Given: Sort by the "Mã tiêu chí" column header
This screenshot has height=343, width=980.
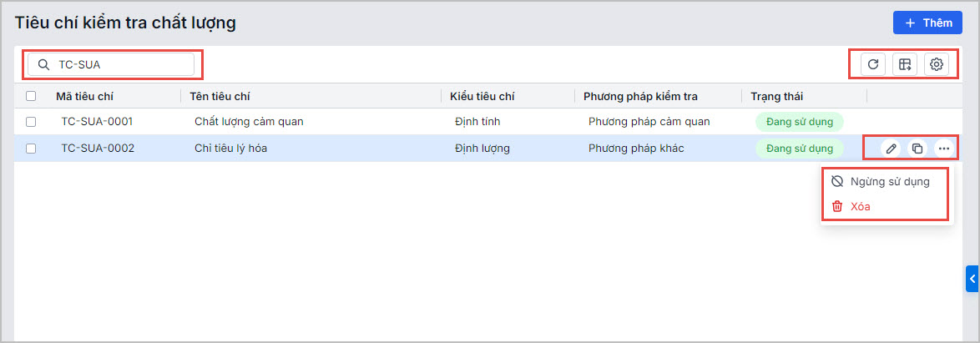Looking at the screenshot, I should (84, 96).
